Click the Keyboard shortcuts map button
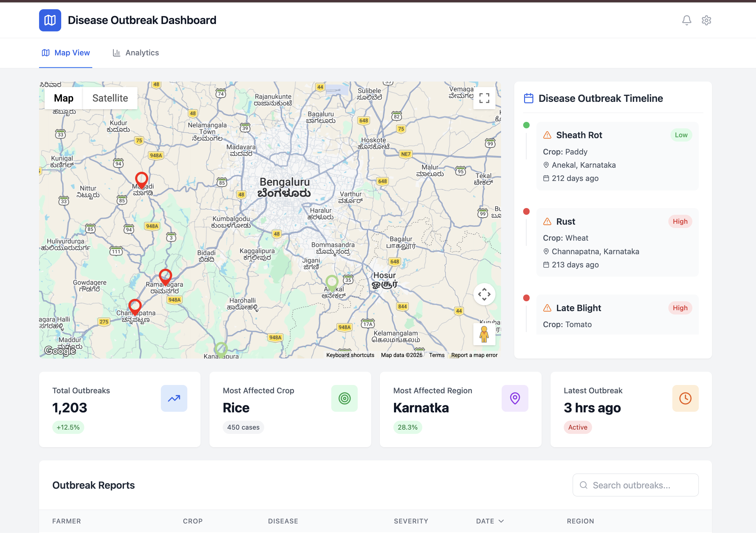This screenshot has width=756, height=533. pyautogui.click(x=350, y=355)
